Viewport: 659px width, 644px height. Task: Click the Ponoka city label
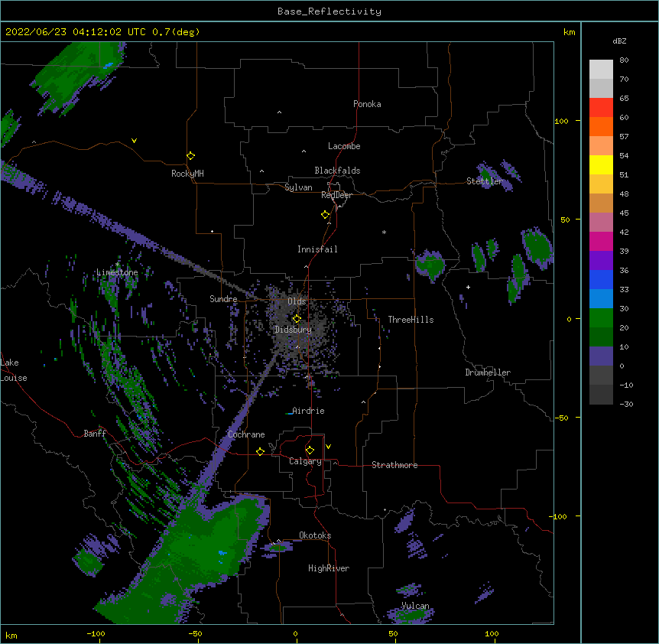(x=367, y=104)
